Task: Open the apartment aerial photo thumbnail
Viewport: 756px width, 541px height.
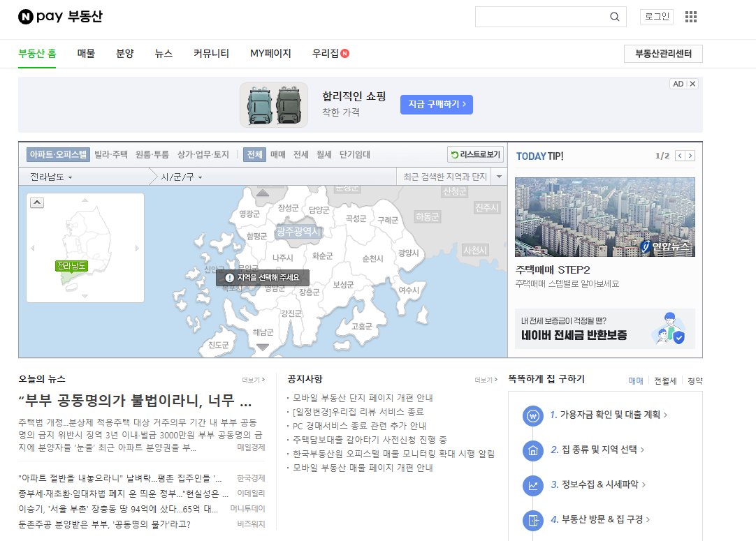Action: click(x=604, y=217)
